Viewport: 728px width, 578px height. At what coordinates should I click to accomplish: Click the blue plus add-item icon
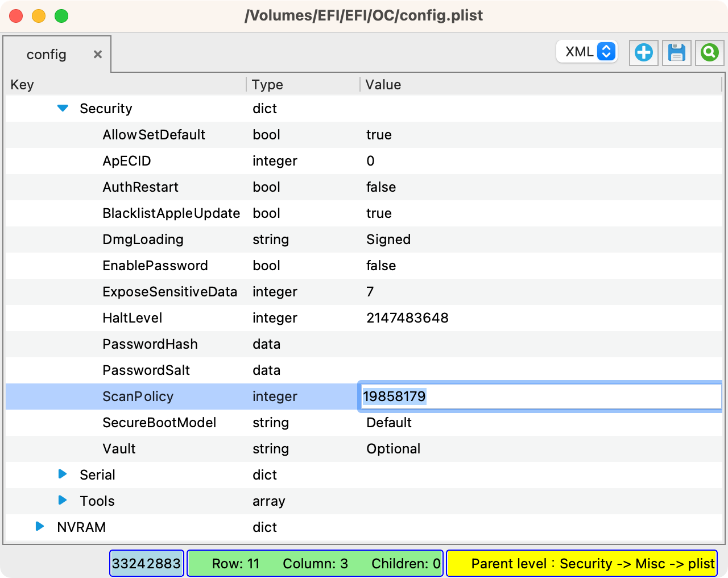click(644, 53)
